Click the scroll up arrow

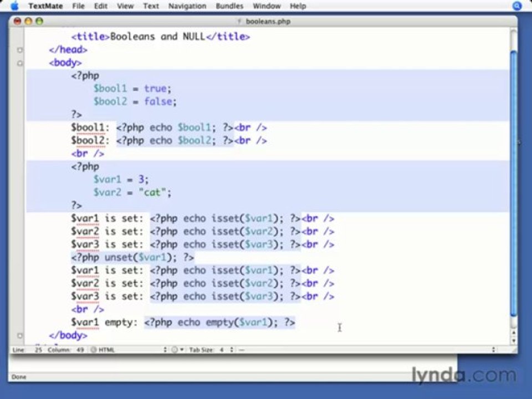[514, 332]
